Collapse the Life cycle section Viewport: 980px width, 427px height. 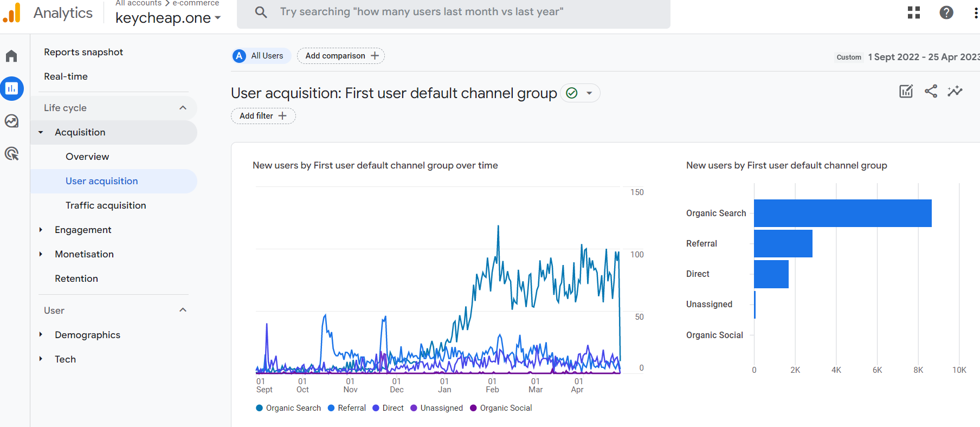coord(183,108)
